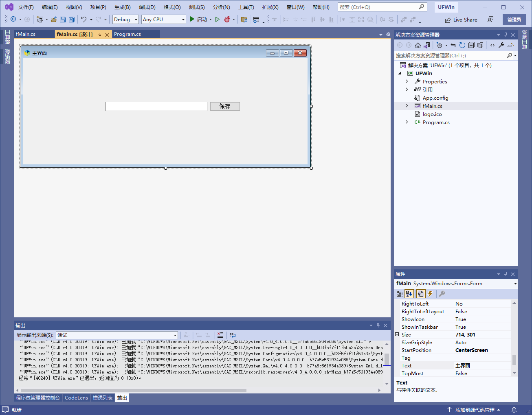Toggle the Properties page button in Properties panel

[420, 294]
